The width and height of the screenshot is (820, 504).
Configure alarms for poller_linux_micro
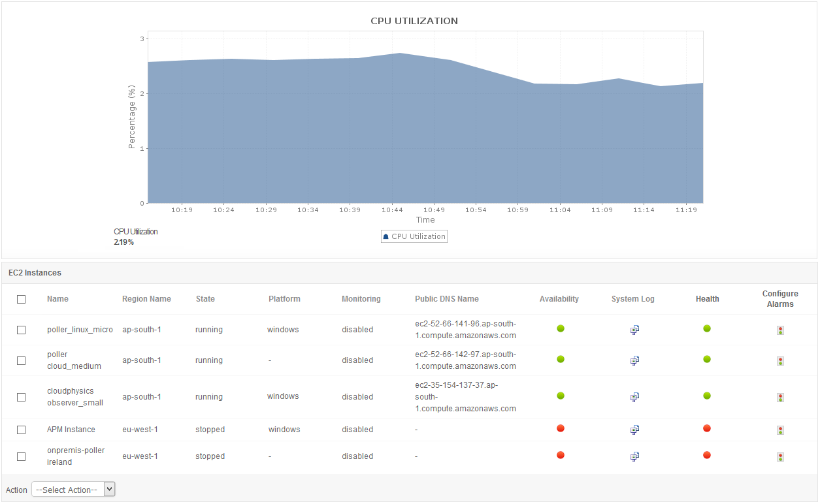click(780, 330)
